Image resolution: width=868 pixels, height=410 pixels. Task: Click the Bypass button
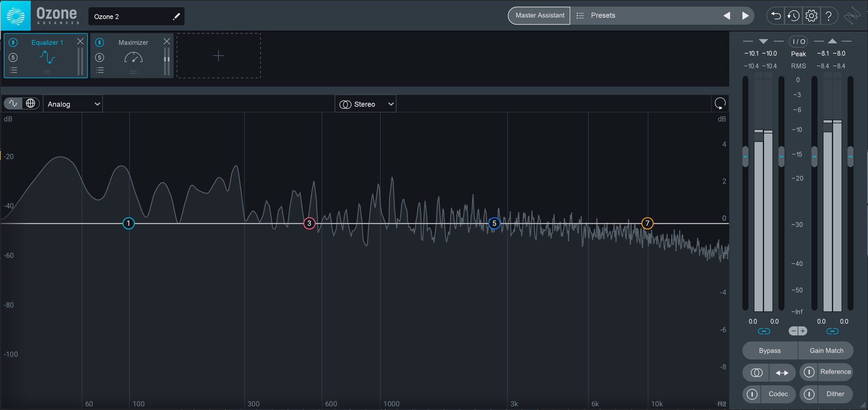tap(770, 350)
